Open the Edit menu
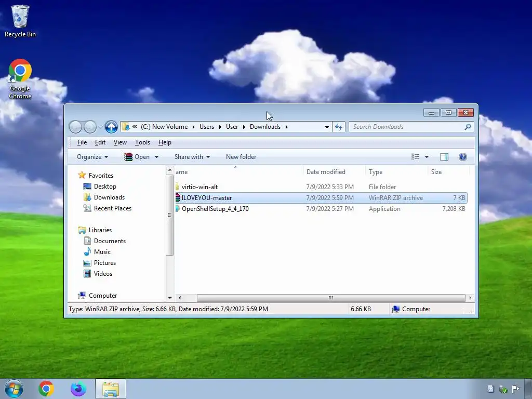532x399 pixels. [x=100, y=142]
